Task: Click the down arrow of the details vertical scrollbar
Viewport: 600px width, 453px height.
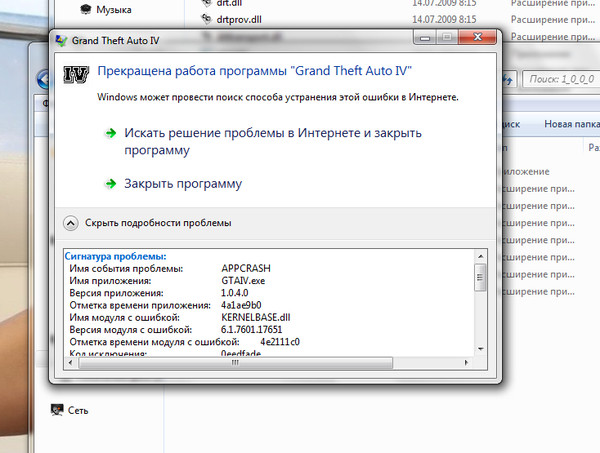Action: point(481,349)
